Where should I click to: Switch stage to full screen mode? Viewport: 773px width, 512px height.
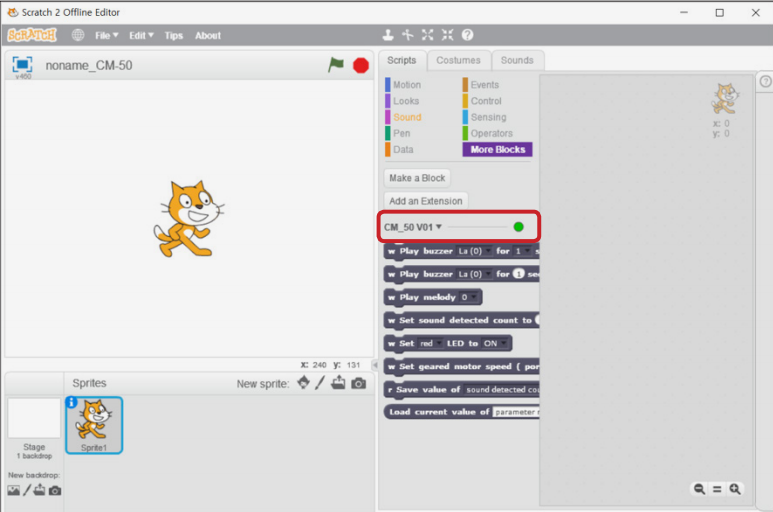click(x=22, y=65)
